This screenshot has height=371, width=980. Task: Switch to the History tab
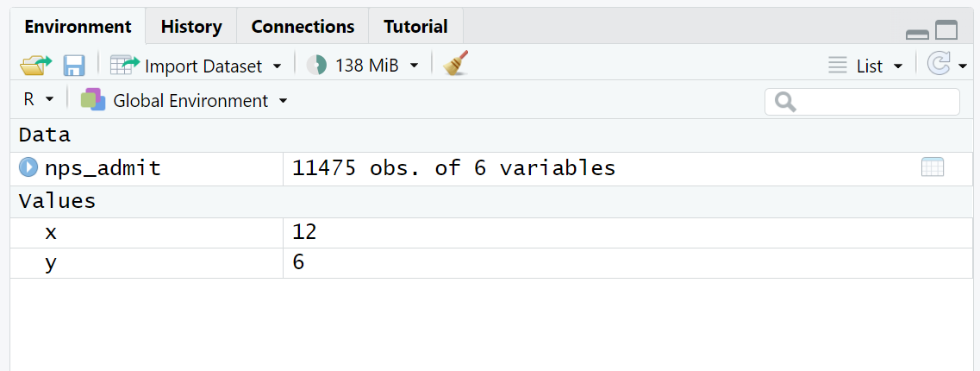click(x=191, y=27)
